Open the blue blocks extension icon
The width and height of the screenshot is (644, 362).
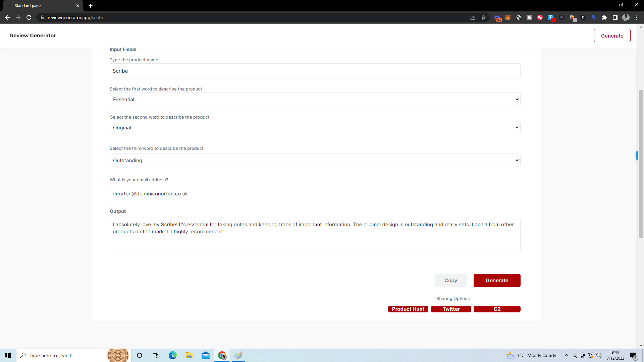click(594, 17)
